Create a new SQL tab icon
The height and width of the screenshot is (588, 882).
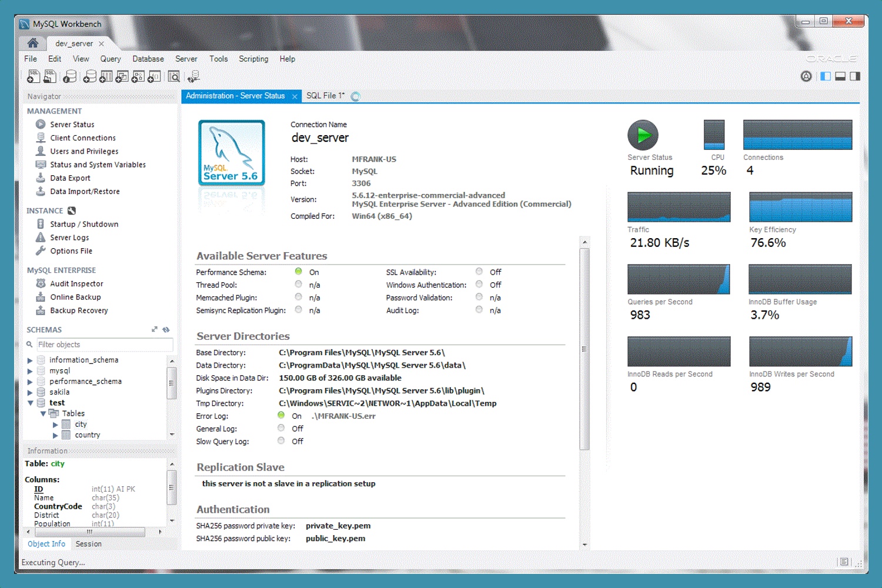coord(34,76)
